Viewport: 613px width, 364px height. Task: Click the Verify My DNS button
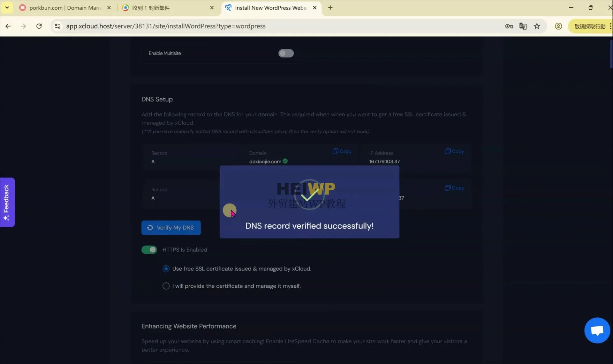(171, 228)
